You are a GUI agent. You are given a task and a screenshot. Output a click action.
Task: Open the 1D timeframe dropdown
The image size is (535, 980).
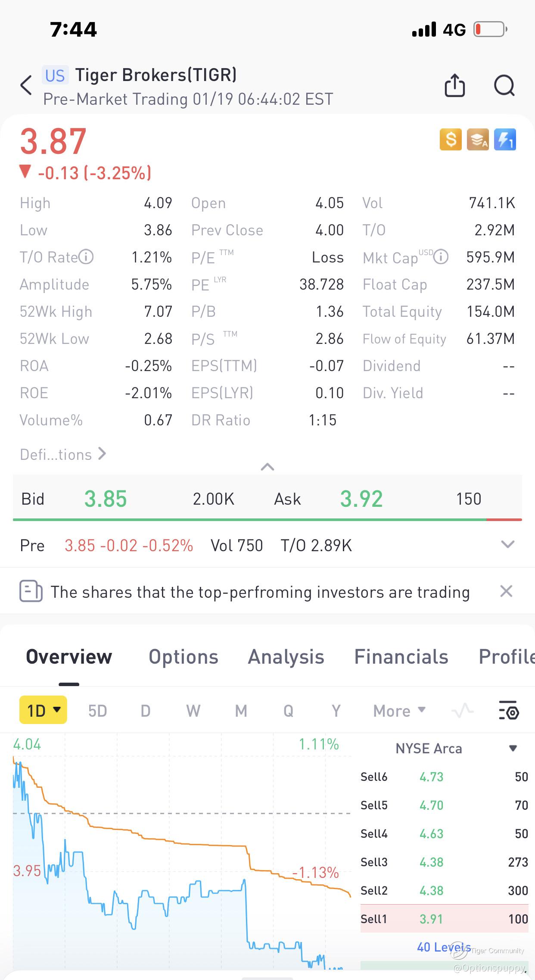click(43, 710)
